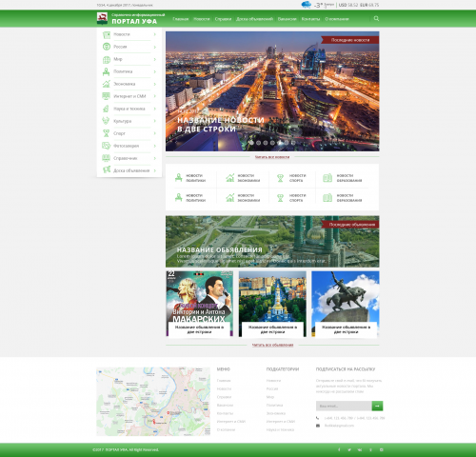
Task: Open the Twitter icon in footer
Action: coord(349,449)
